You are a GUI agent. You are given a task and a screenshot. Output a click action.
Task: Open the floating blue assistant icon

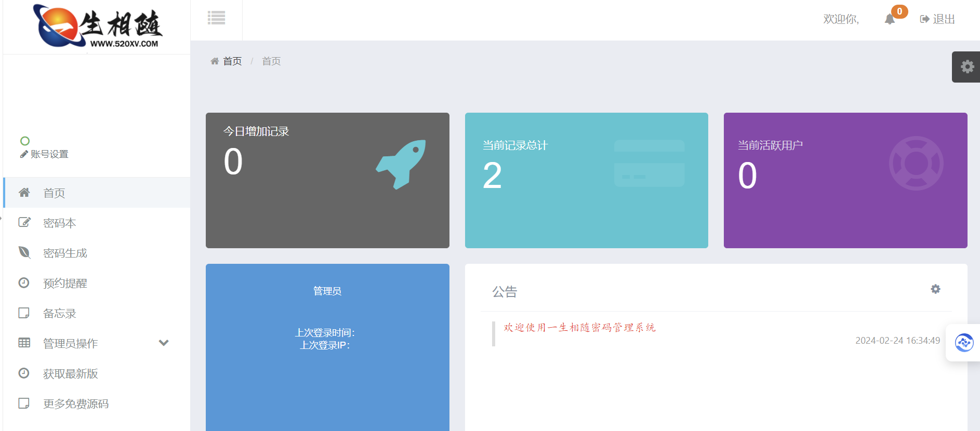click(x=964, y=343)
